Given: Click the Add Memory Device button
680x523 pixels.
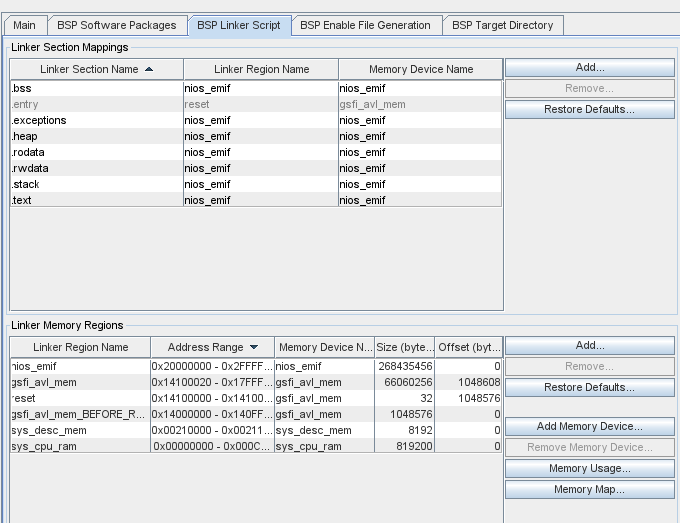Looking at the screenshot, I should [589, 427].
